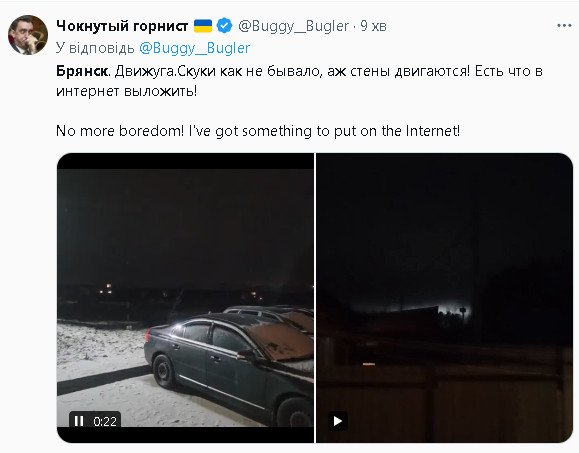Click the Ukrainian flag emoji beside name

pos(203,26)
